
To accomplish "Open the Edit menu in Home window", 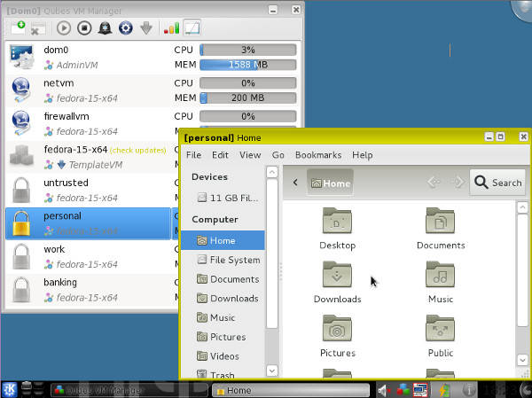I will coord(220,155).
